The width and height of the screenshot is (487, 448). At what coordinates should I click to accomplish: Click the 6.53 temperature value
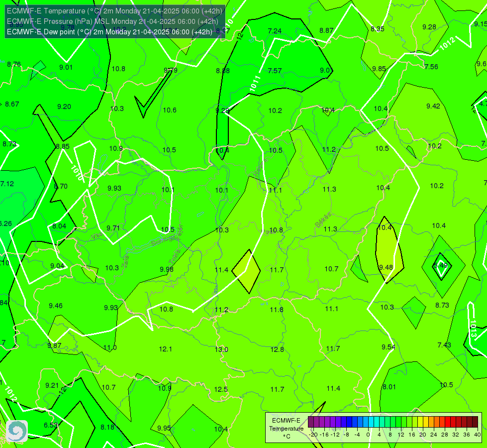(50, 425)
